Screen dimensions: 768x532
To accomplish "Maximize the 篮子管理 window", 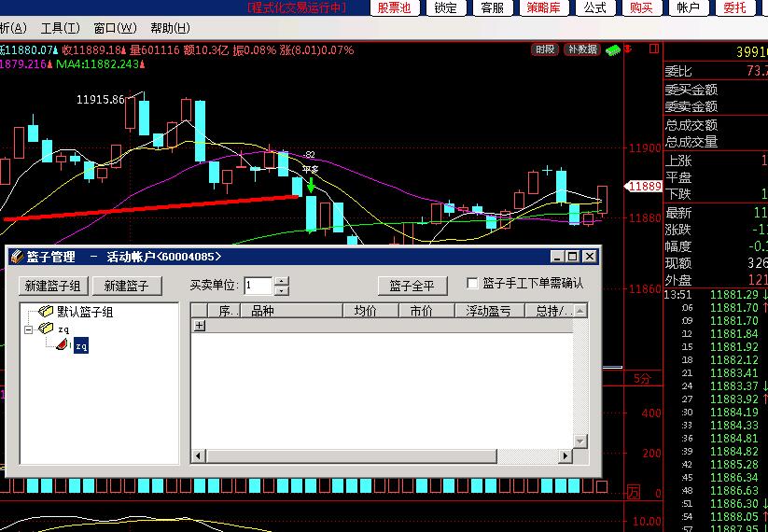I will coord(572,257).
